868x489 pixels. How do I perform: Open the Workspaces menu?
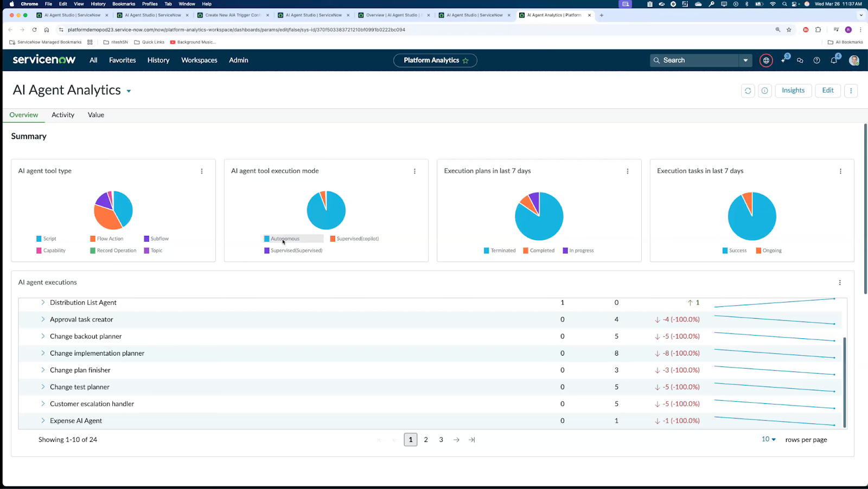pyautogui.click(x=199, y=60)
